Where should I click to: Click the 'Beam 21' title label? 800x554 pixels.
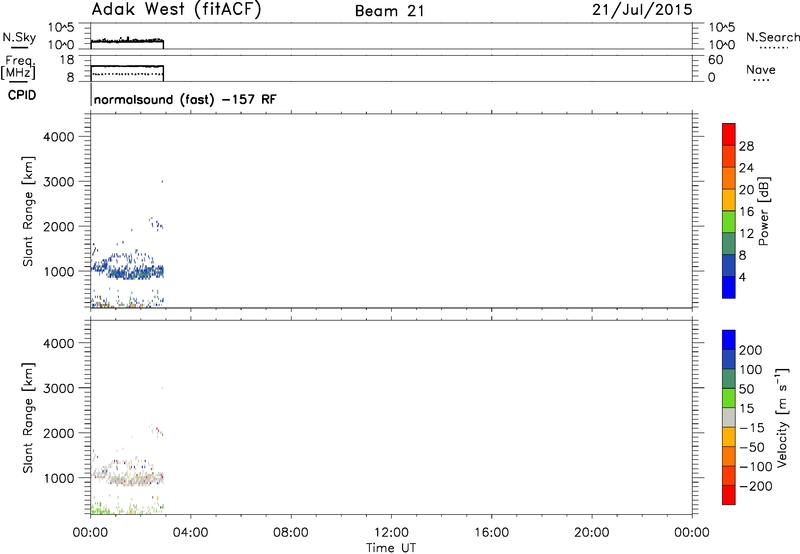coord(390,11)
